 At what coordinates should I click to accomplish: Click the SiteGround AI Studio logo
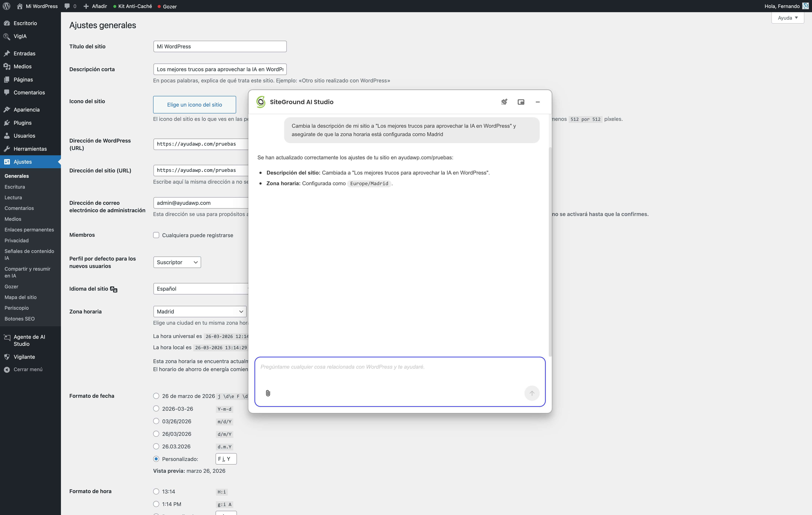[261, 102]
